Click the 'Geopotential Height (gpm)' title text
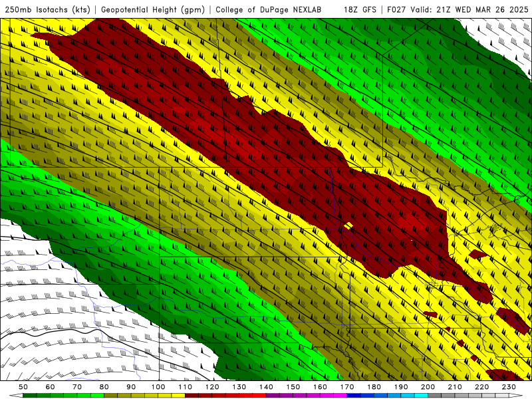The width and height of the screenshot is (532, 399). (x=153, y=10)
